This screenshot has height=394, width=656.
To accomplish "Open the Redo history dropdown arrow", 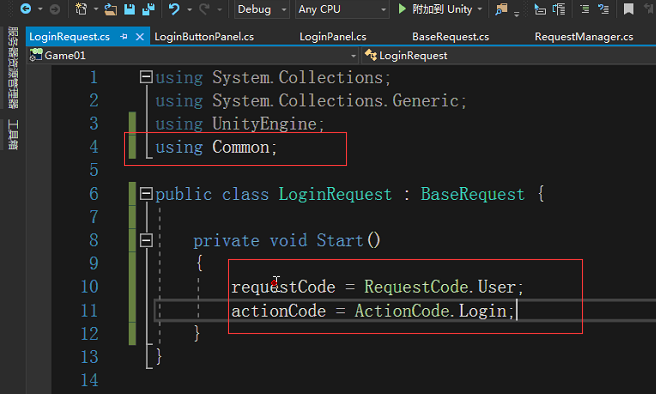I will click(x=219, y=9).
